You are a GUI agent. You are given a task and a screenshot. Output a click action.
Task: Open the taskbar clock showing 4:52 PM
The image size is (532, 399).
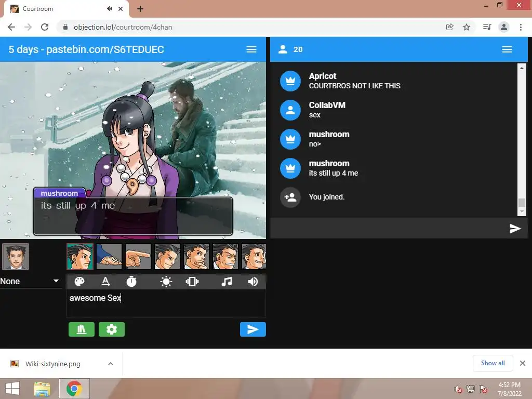tap(509, 389)
